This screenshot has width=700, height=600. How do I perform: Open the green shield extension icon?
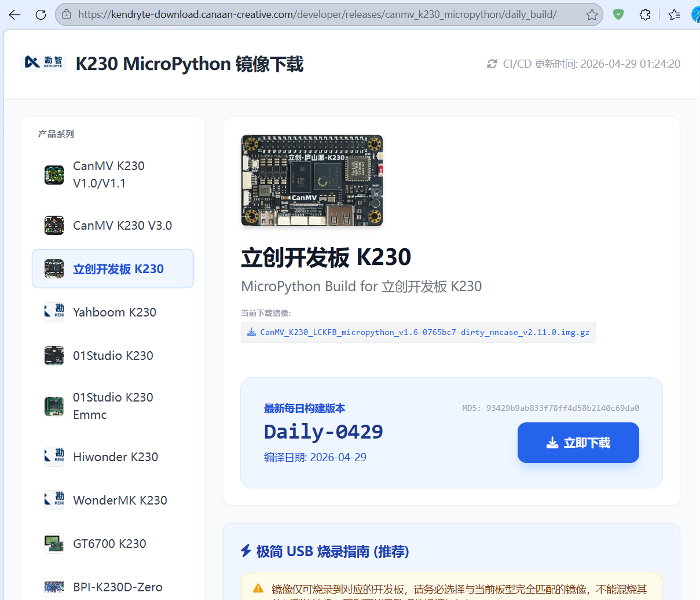618,14
